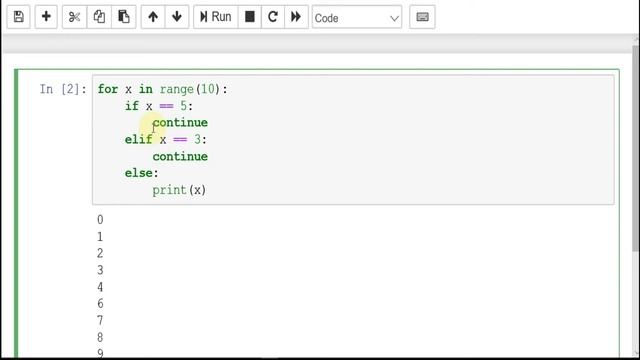This screenshot has width=640, height=360.
Task: Click the second 'continue' keyword
Action: click(x=180, y=156)
